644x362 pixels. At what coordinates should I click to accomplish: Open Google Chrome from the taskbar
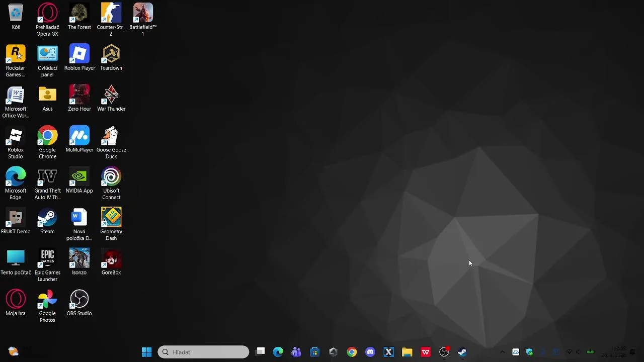[x=352, y=352]
